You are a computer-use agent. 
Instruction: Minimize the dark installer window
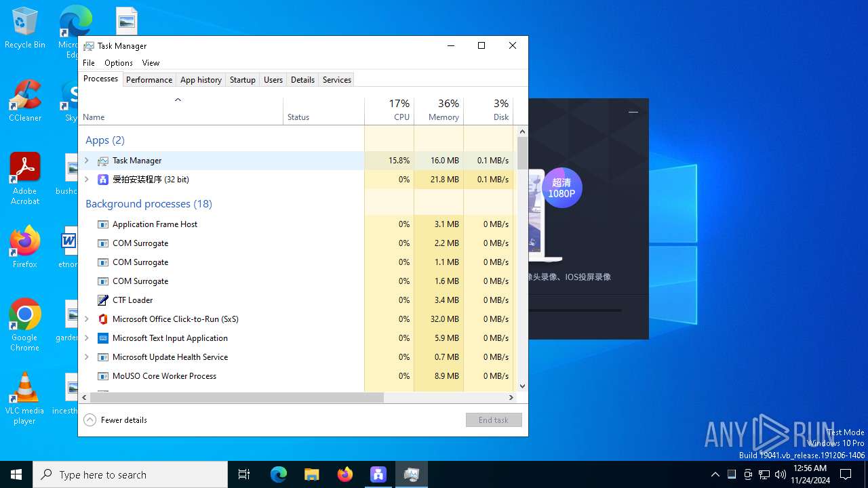coord(633,112)
